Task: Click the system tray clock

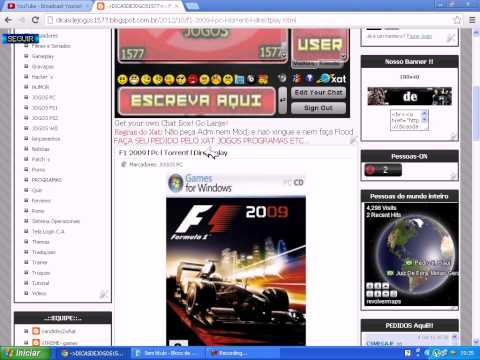Action: (467, 353)
